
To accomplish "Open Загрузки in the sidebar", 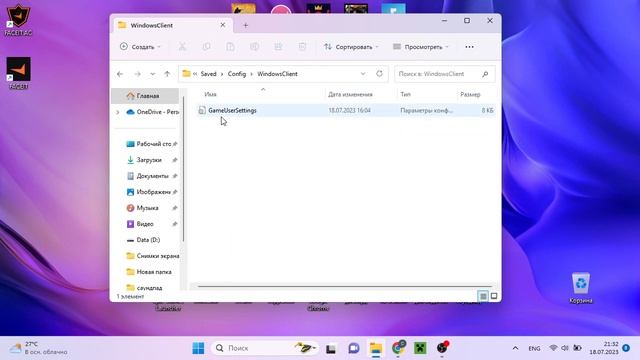I will click(151, 160).
